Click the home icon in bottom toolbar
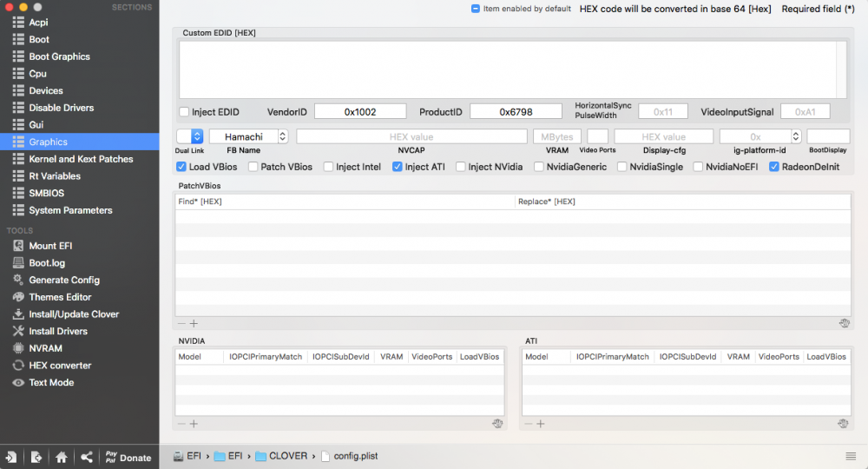This screenshot has width=868, height=469. coord(62,458)
